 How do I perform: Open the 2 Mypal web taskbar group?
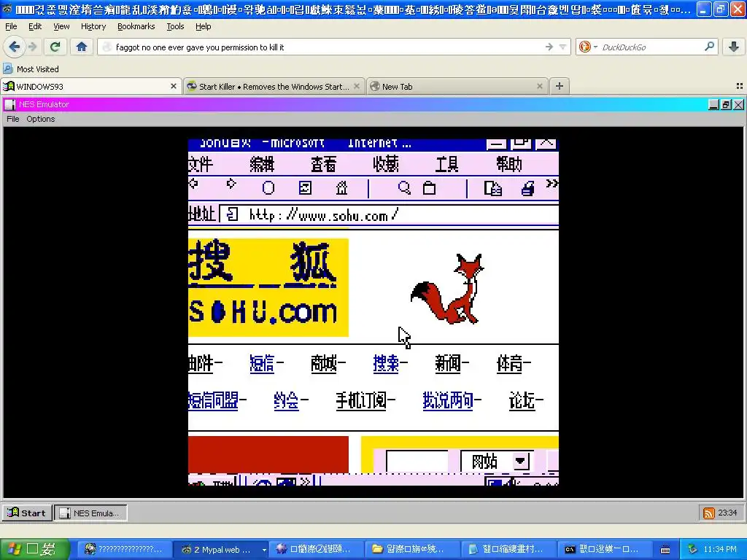tap(220, 550)
